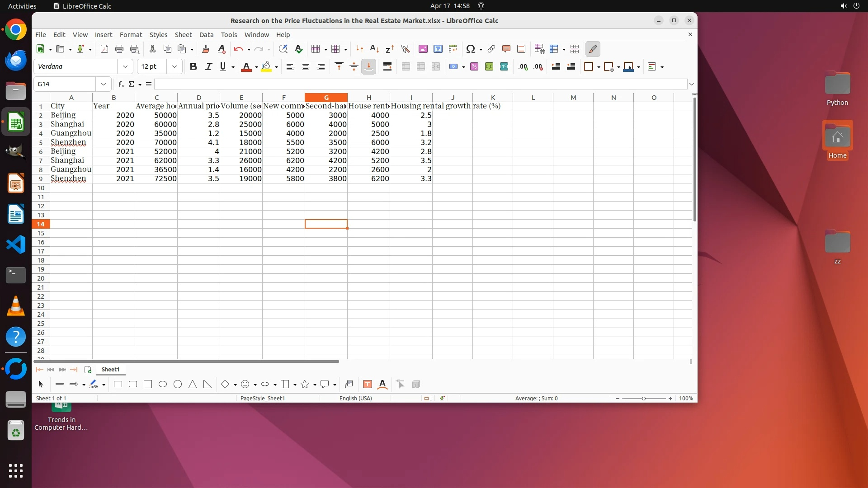868x488 pixels.
Task: Click the Merge and Center Cells icon
Action: [406, 67]
